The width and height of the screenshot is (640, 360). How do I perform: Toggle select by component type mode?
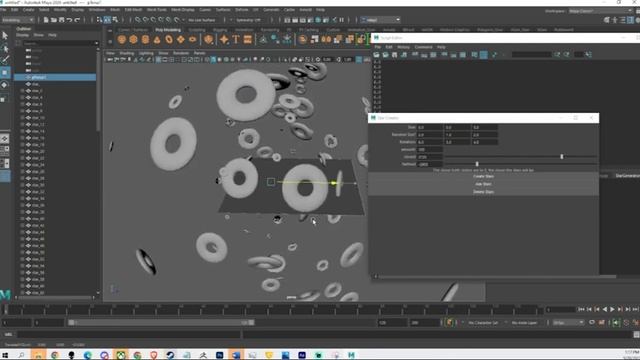(x=115, y=20)
